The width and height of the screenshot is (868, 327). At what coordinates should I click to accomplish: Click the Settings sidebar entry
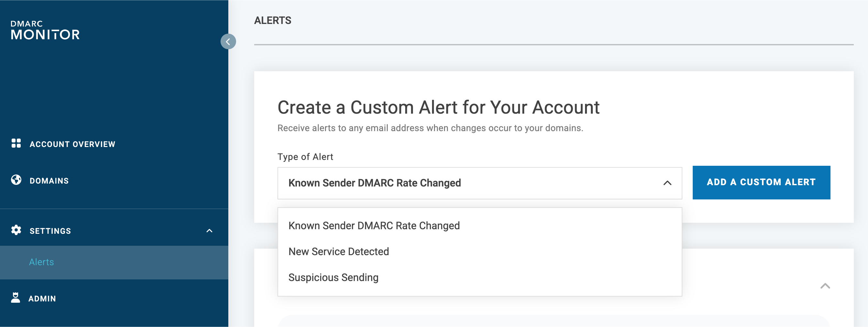[x=50, y=231]
